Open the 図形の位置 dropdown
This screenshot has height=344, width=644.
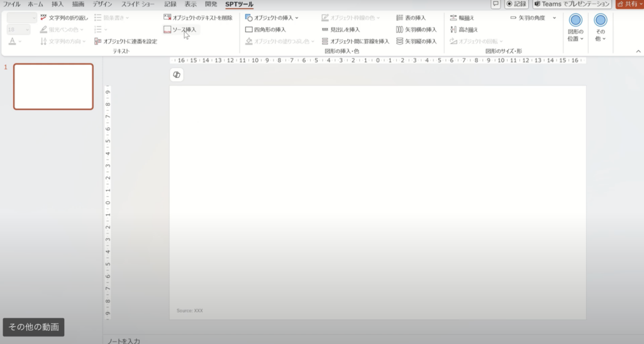(575, 28)
